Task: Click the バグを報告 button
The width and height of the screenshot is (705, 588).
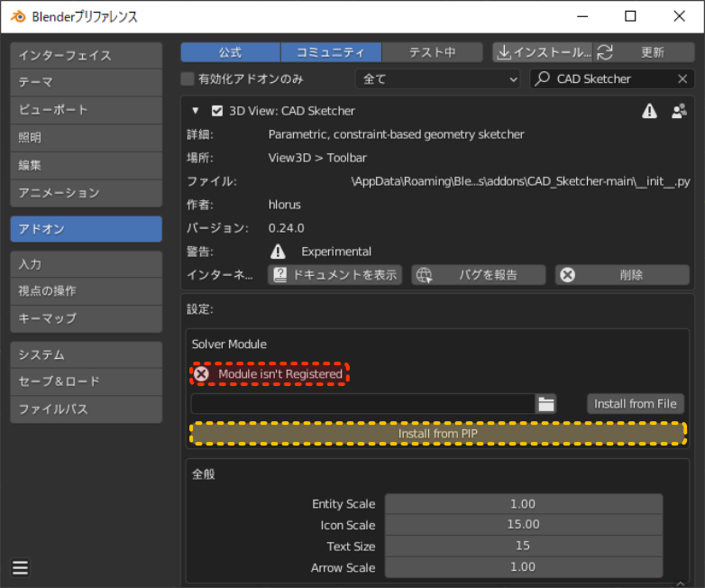Action: (479, 275)
